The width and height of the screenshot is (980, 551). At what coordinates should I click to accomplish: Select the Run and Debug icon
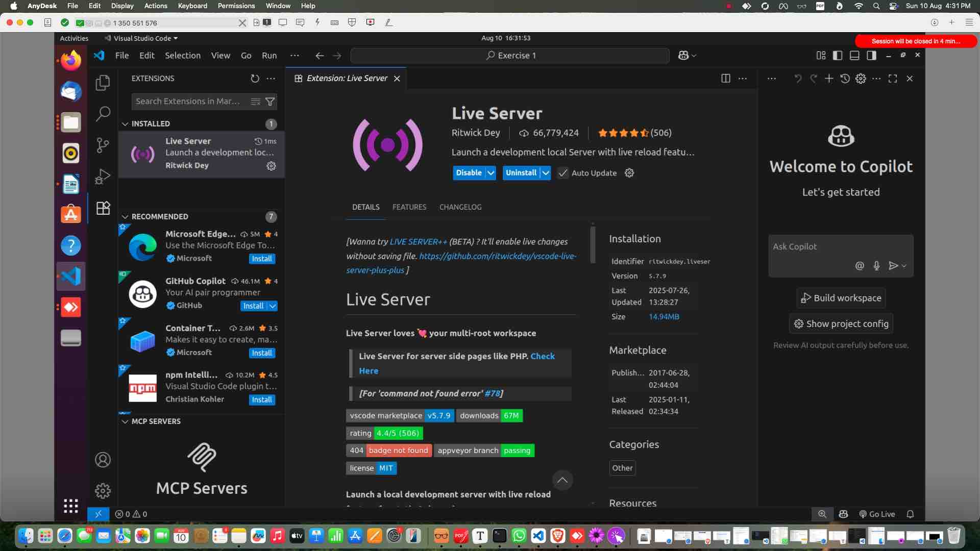pyautogui.click(x=103, y=177)
